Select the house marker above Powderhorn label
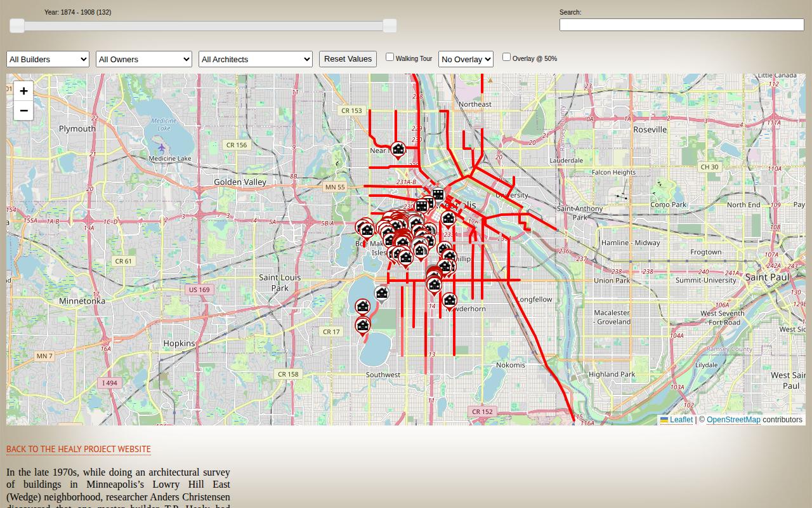 point(450,301)
